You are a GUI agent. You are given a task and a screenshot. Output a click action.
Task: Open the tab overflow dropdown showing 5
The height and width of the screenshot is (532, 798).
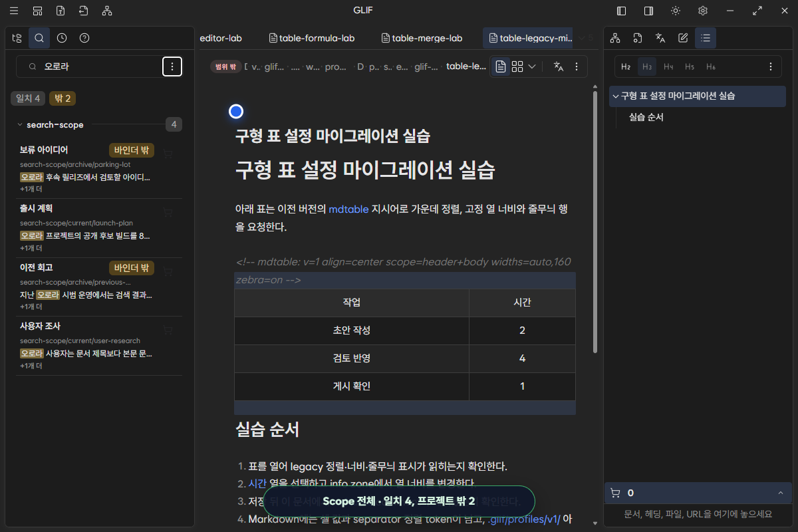coord(585,38)
